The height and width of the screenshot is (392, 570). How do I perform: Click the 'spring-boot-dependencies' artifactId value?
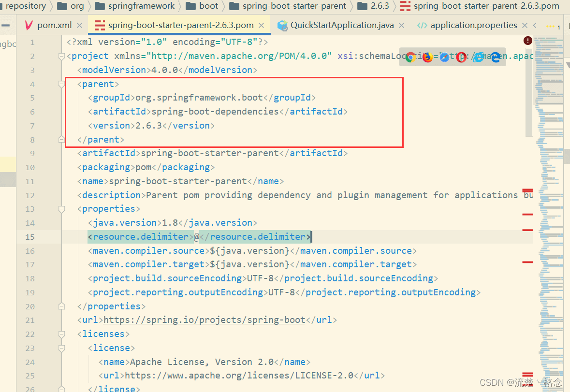(x=215, y=112)
